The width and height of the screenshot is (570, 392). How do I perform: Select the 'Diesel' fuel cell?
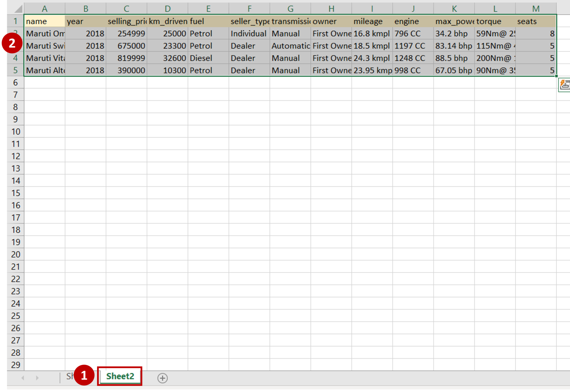208,58
